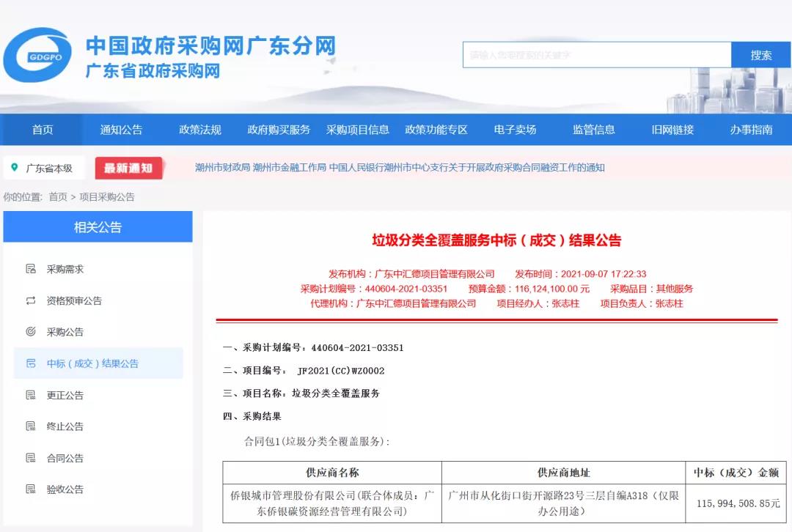Open the 政策法规 navigation menu
The width and height of the screenshot is (792, 532).
200,130
